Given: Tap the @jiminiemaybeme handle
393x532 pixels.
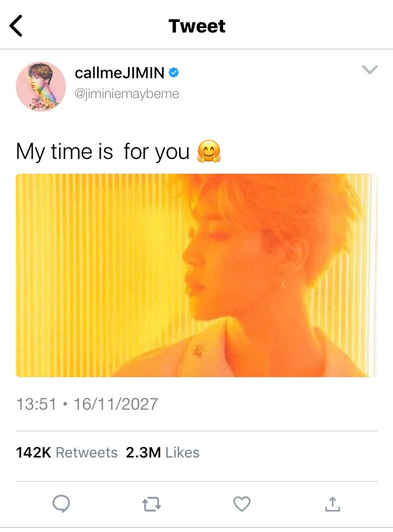Looking at the screenshot, I should 127,94.
